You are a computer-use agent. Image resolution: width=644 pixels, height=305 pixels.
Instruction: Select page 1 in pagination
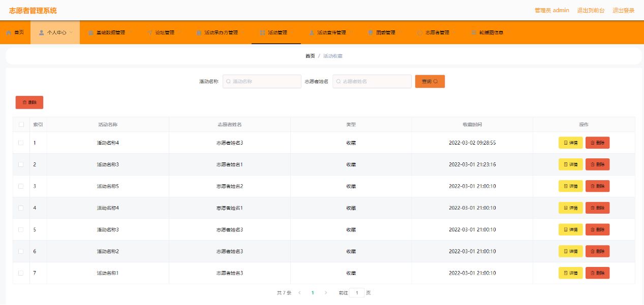(313, 293)
